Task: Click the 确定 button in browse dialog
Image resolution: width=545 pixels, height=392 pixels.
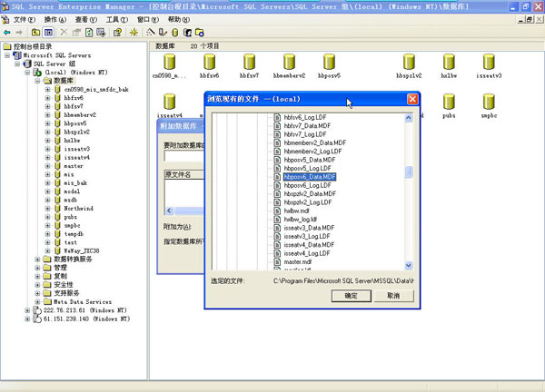Action: [x=352, y=296]
